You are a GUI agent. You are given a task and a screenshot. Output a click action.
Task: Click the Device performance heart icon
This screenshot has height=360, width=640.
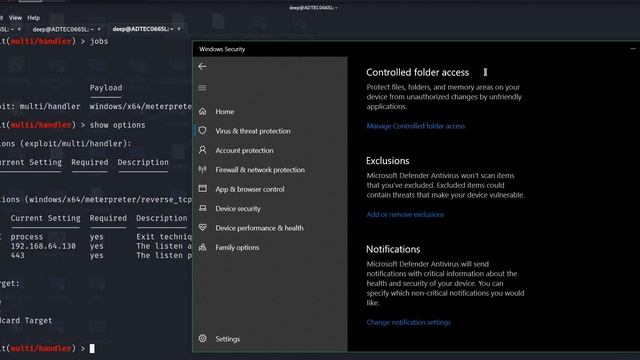coord(202,227)
